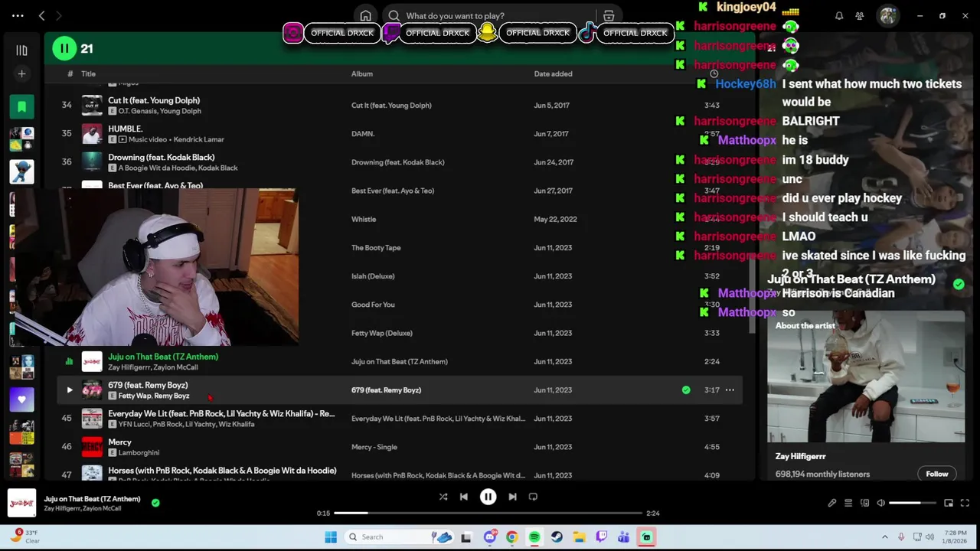Open the Windows Start menu
Image resolution: width=980 pixels, height=551 pixels.
(x=331, y=537)
